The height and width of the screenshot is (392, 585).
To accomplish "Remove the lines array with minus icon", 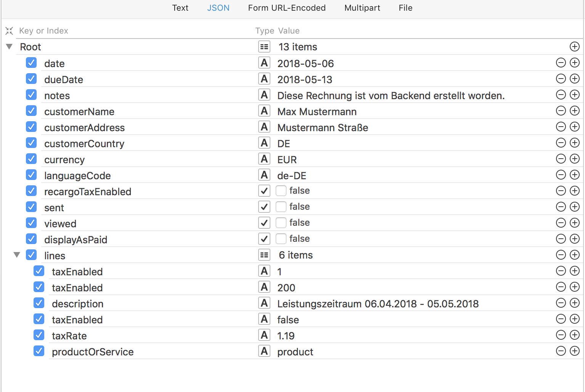I will click(561, 255).
